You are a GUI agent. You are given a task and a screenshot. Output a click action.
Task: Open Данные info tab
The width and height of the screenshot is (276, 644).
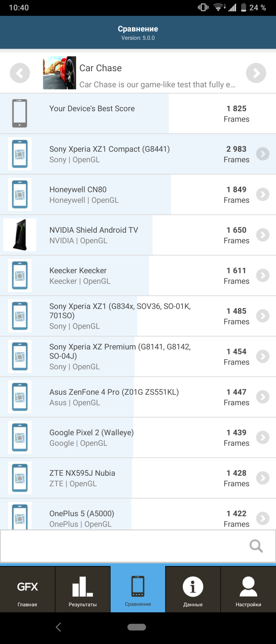[x=193, y=589]
